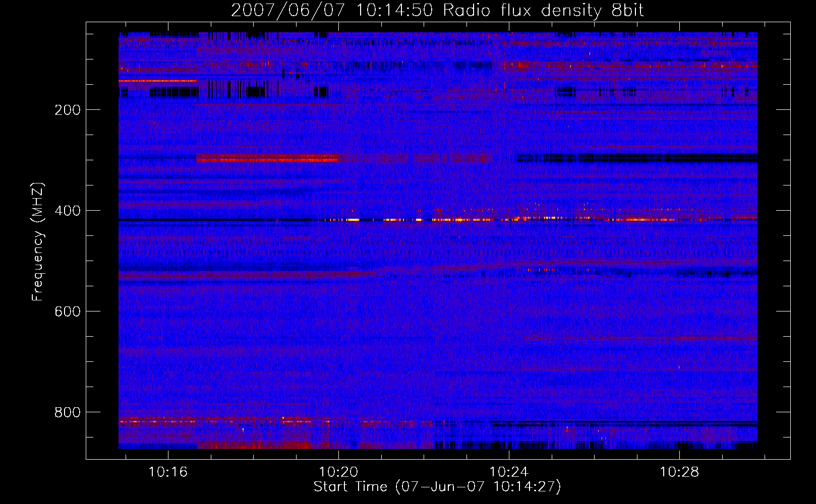The width and height of the screenshot is (816, 504).
Task: Click the bright red emission band near 300 MHz
Action: (x=267, y=158)
